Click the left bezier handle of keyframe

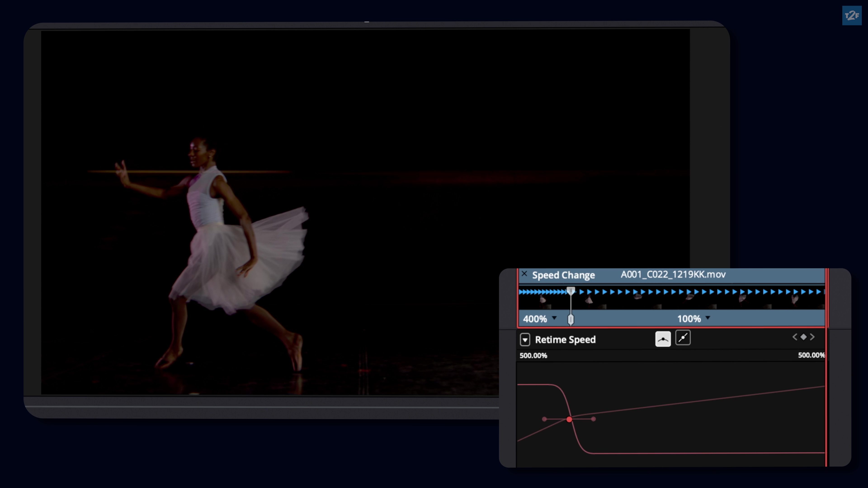pyautogui.click(x=545, y=419)
